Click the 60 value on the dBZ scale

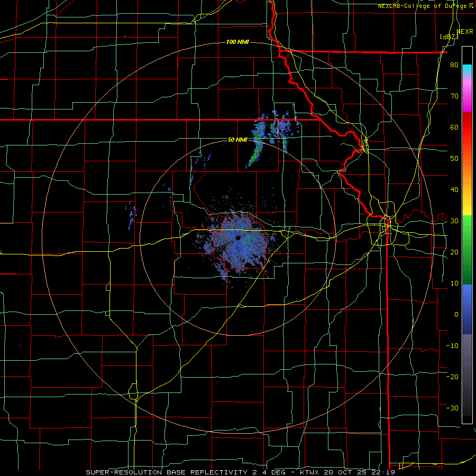(x=454, y=127)
